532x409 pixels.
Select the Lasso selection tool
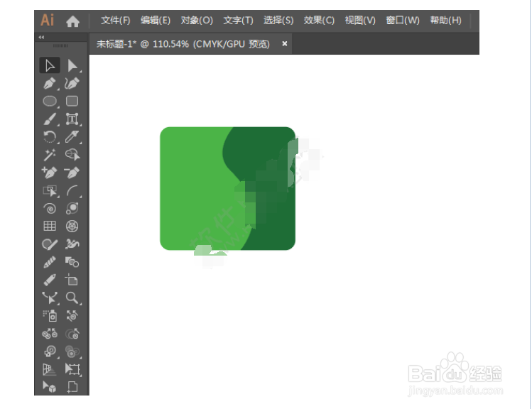(72, 155)
